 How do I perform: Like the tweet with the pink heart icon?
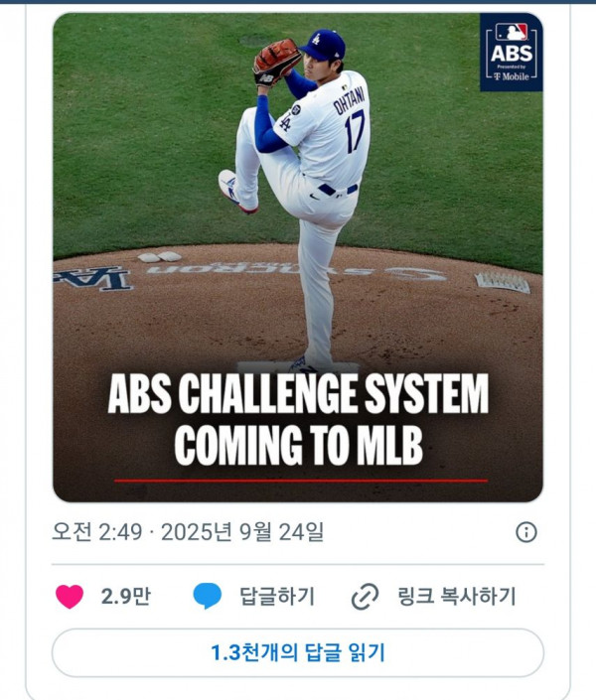[70, 596]
